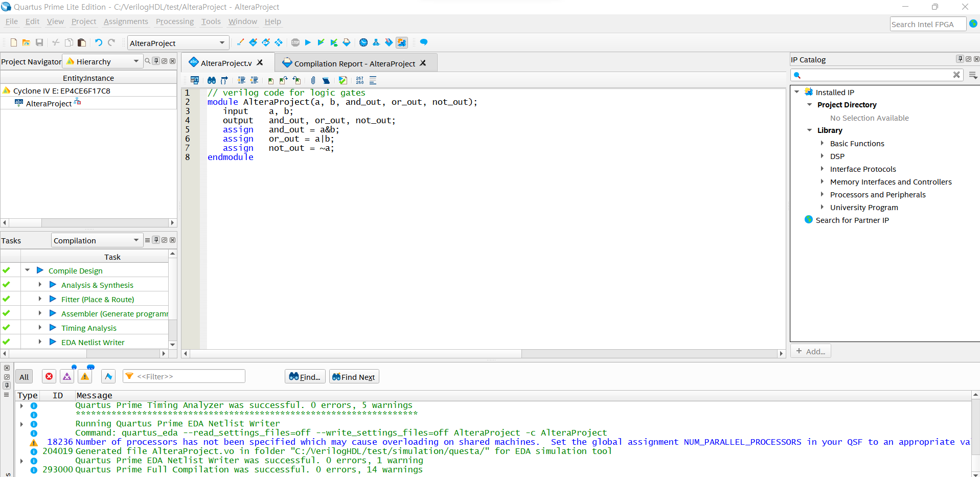Expand the Basic Functions library item

click(822, 144)
